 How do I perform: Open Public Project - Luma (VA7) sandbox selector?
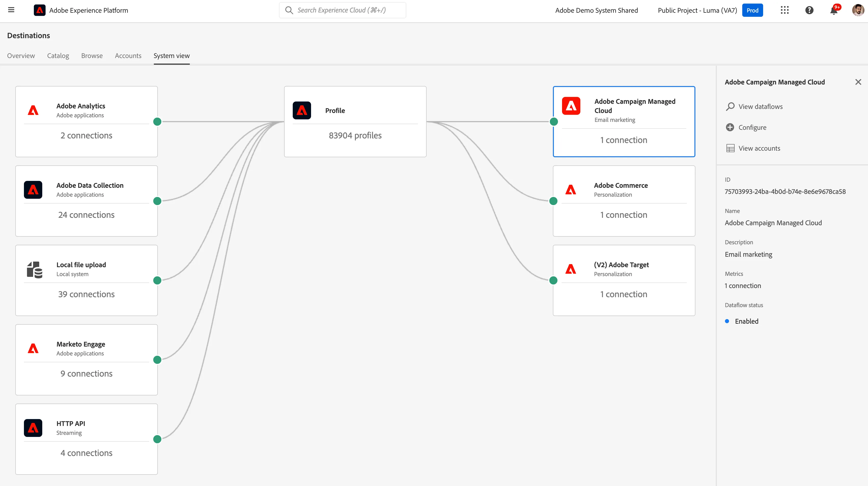click(x=697, y=10)
